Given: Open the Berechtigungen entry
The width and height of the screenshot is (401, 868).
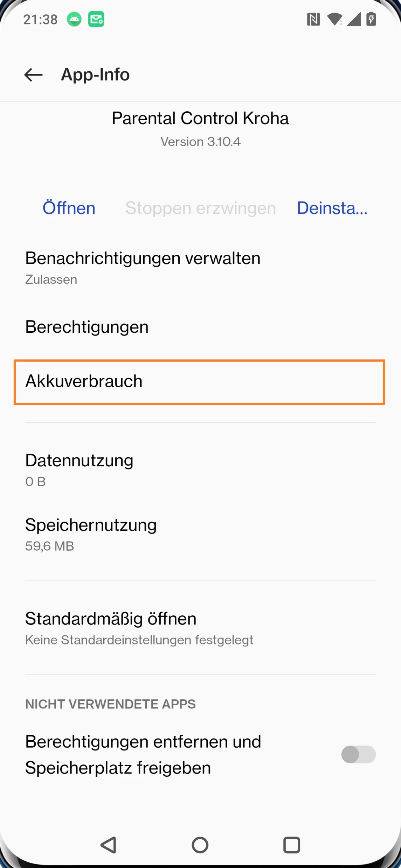Looking at the screenshot, I should tap(87, 327).
